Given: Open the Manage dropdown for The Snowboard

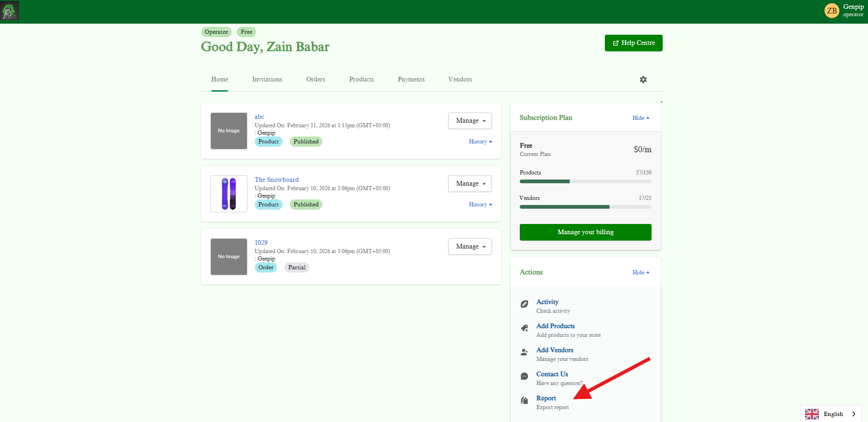Looking at the screenshot, I should (x=470, y=184).
